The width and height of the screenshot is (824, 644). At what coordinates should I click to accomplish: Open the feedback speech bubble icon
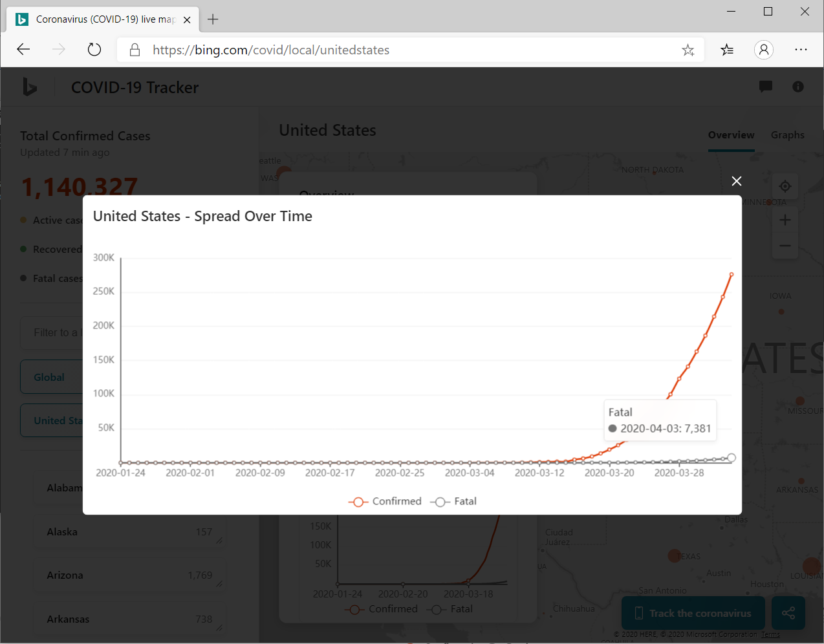pyautogui.click(x=766, y=87)
